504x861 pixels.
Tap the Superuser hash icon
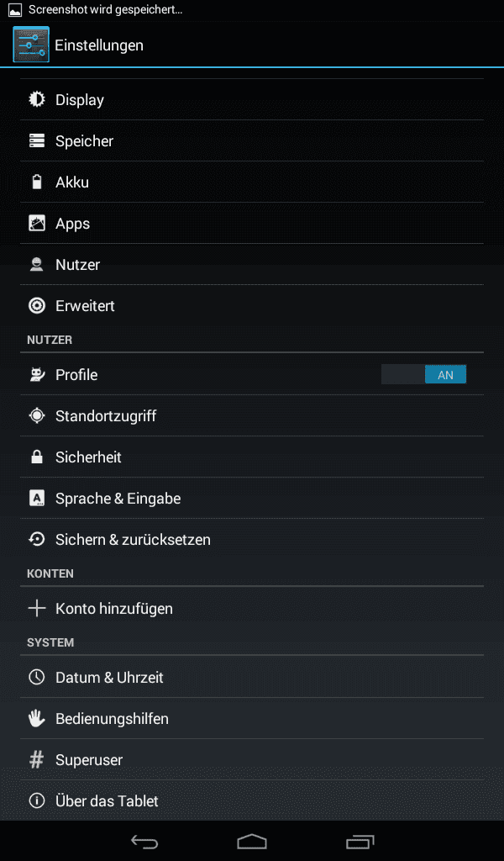[37, 759]
